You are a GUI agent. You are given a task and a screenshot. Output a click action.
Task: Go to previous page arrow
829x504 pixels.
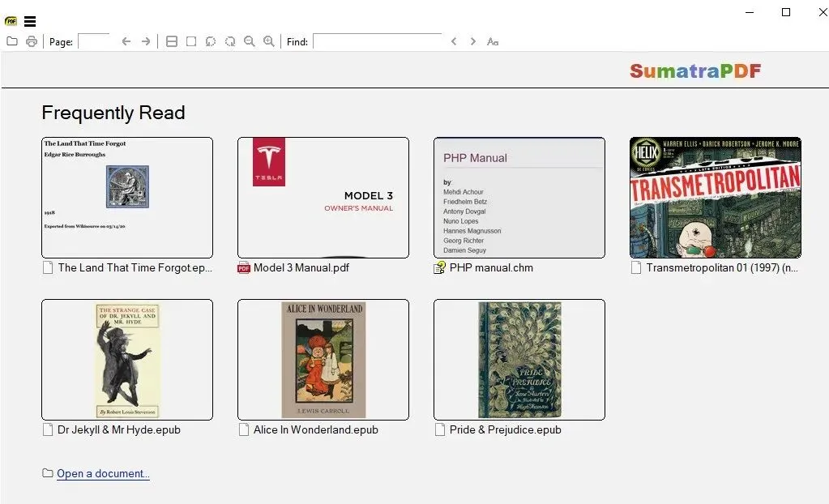[126, 41]
